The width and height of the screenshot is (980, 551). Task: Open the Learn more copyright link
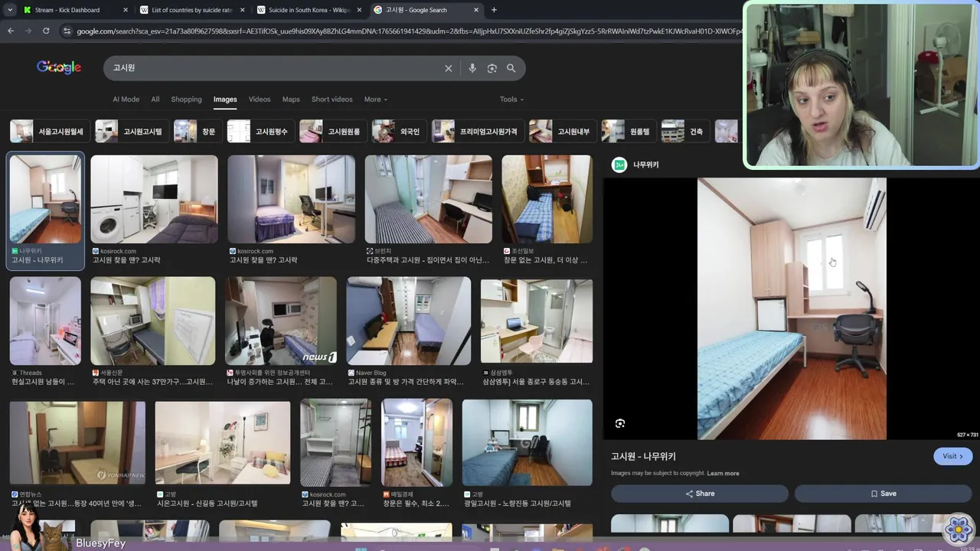(723, 474)
